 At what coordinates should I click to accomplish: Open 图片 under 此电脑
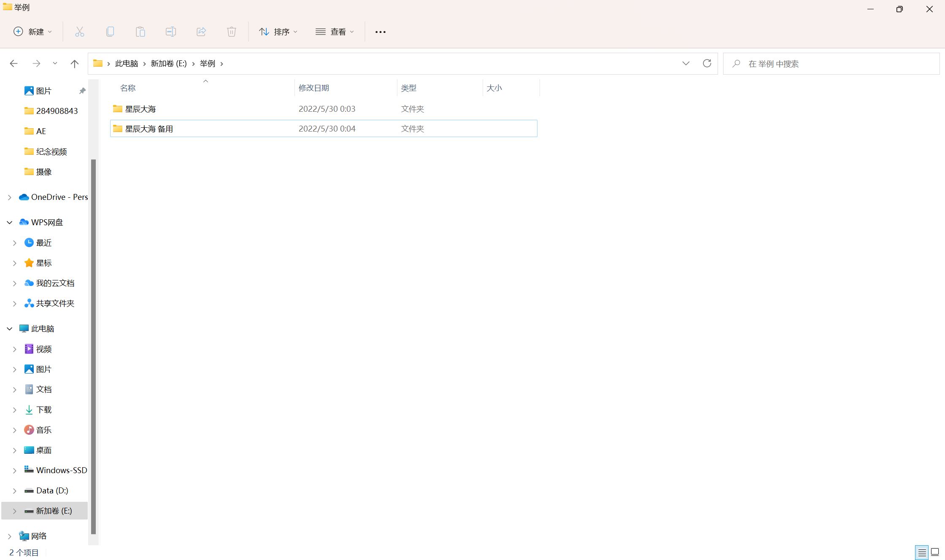coord(38,369)
